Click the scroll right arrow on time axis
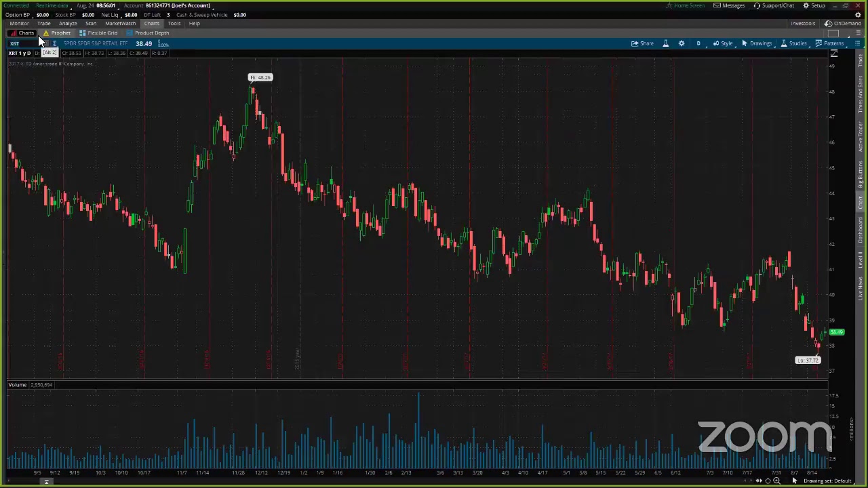Screen dimensions: 868x488 point(751,481)
